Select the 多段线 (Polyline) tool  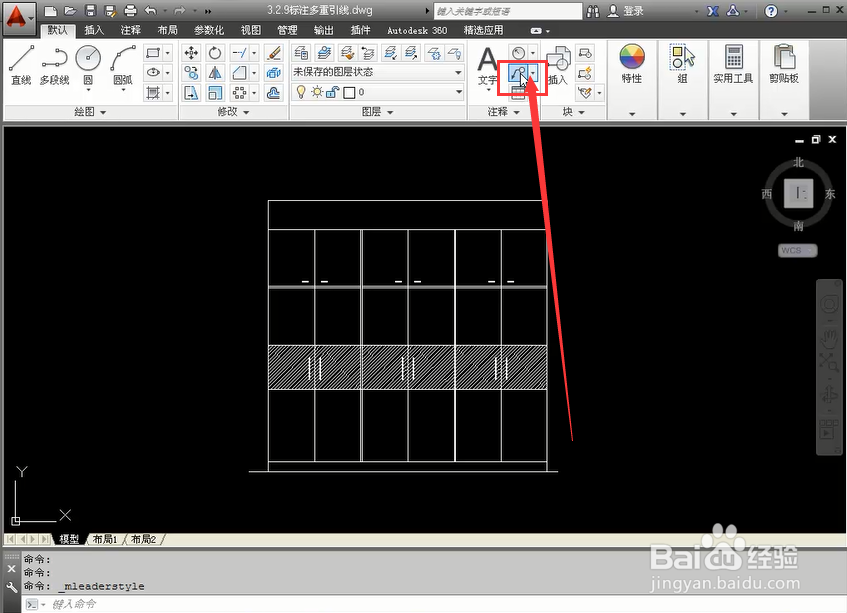(55, 65)
